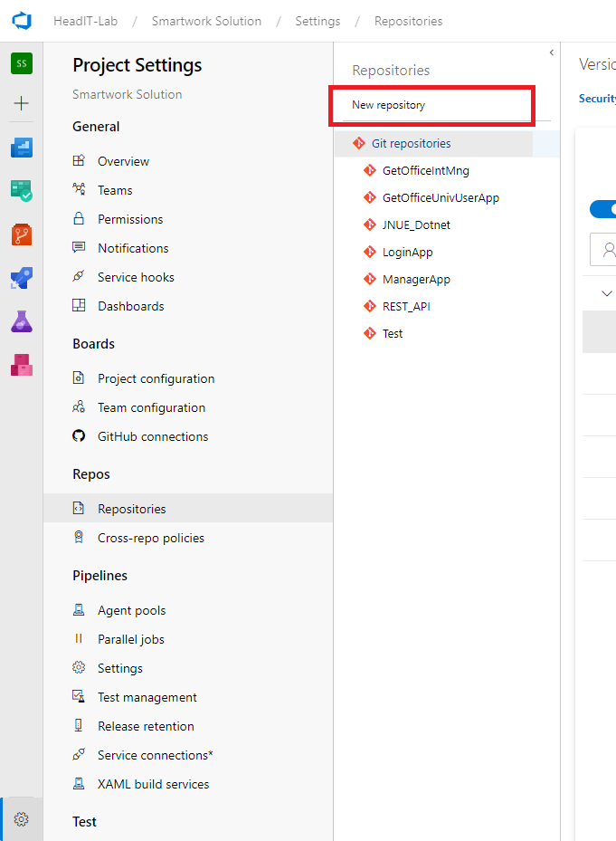Click the Repositories breadcrumb
Viewport: 616px width, 841px height.
[x=409, y=21]
